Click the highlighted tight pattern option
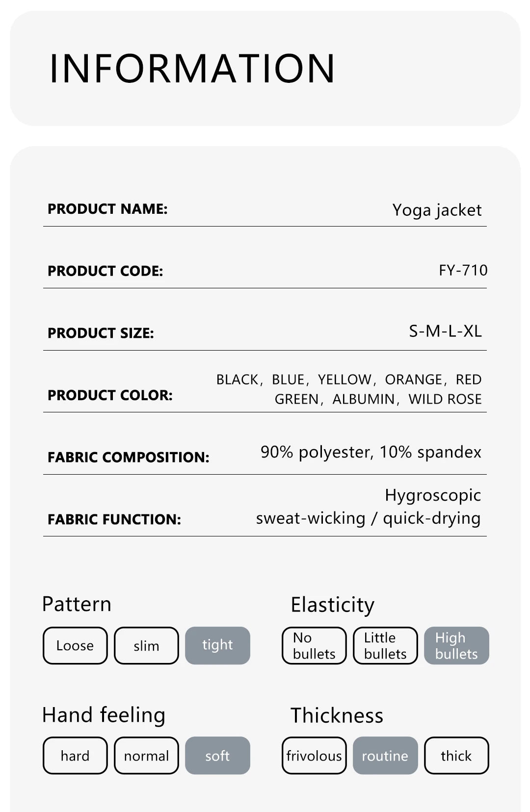 pos(217,645)
